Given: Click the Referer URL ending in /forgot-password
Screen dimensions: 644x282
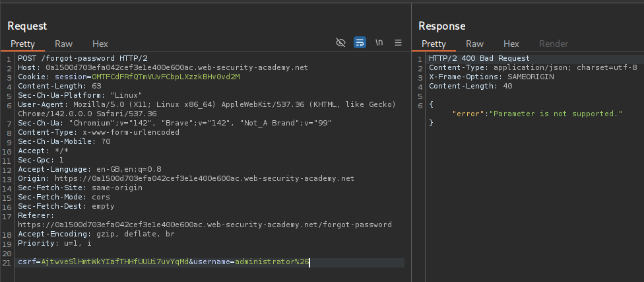Looking at the screenshot, I should click(x=205, y=225).
